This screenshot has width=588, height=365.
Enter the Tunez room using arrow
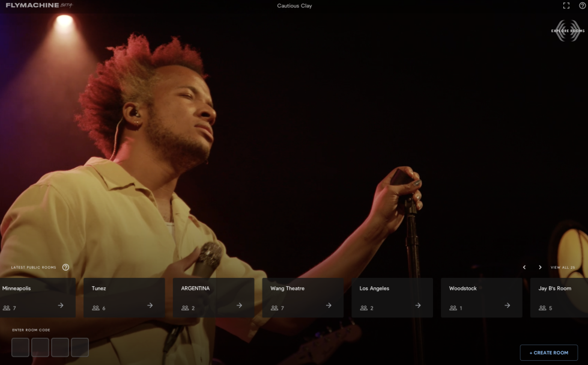pos(150,305)
